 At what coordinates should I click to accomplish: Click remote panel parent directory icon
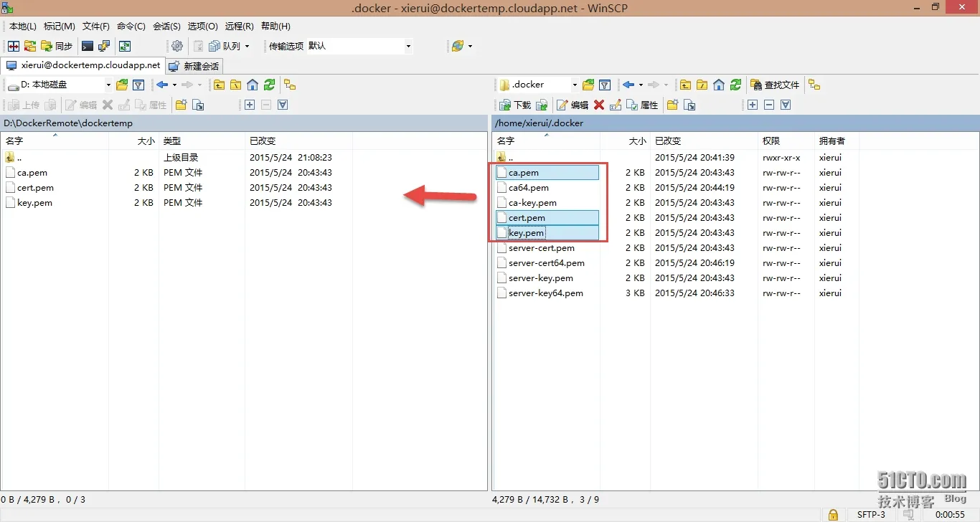[x=685, y=85]
